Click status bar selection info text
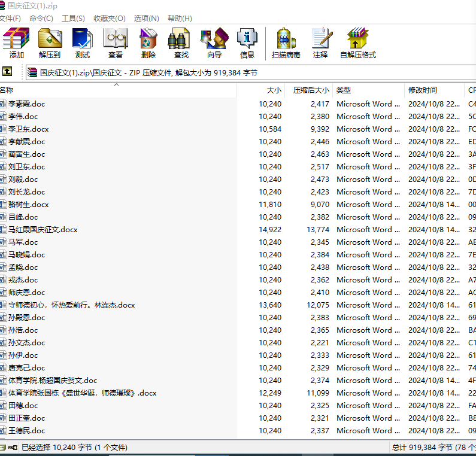The height and width of the screenshot is (456, 476). coord(74,448)
